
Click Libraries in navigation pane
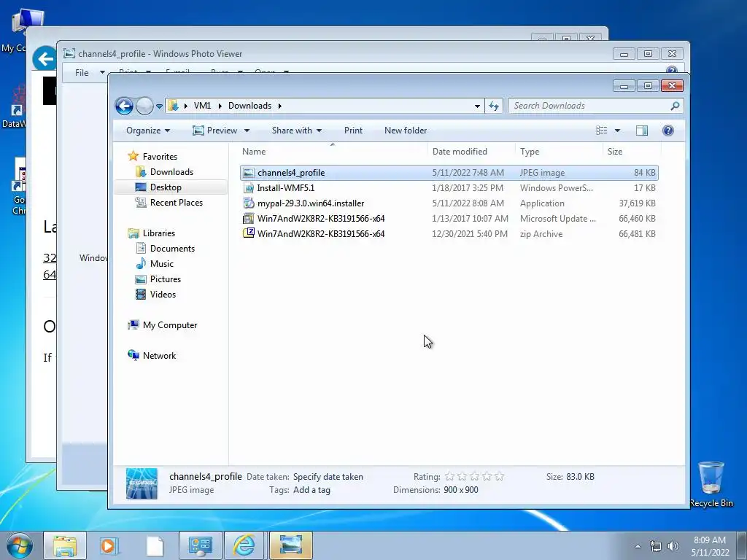[158, 233]
